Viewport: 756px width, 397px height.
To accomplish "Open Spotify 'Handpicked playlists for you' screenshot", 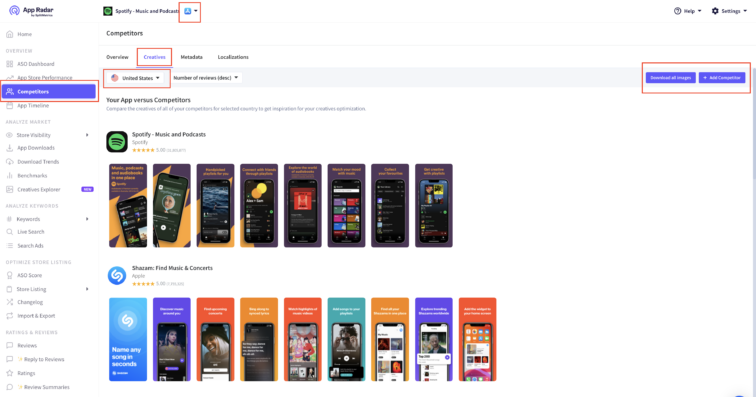I will click(x=216, y=205).
